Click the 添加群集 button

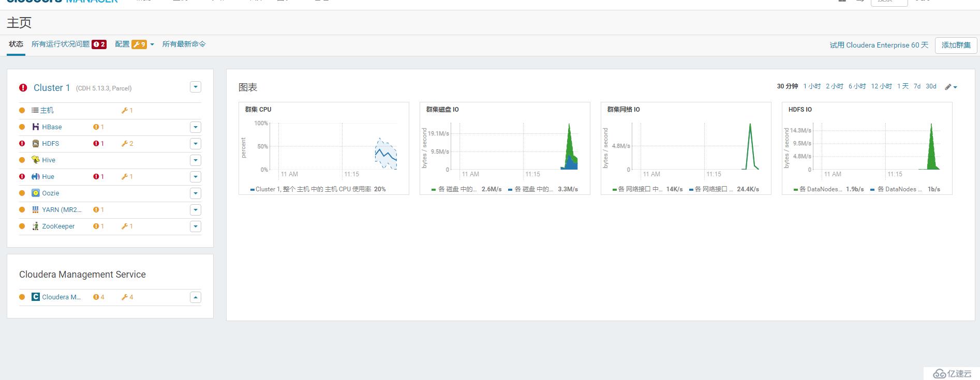pos(956,45)
